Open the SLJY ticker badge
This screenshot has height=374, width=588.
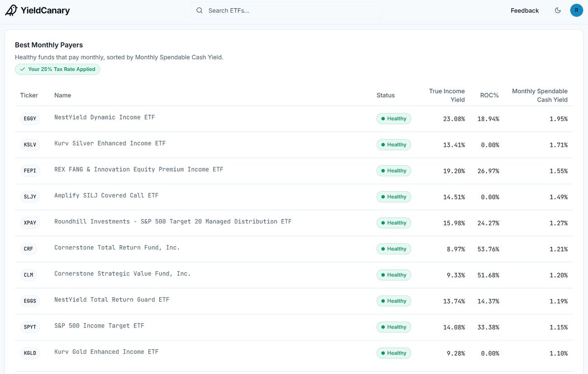30,197
